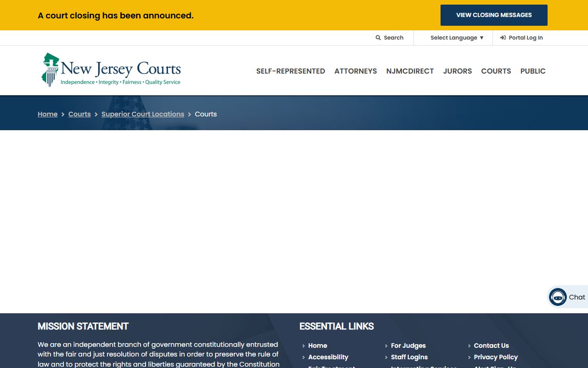588x368 pixels.
Task: Click the court closing announcement text
Action: pos(116,16)
